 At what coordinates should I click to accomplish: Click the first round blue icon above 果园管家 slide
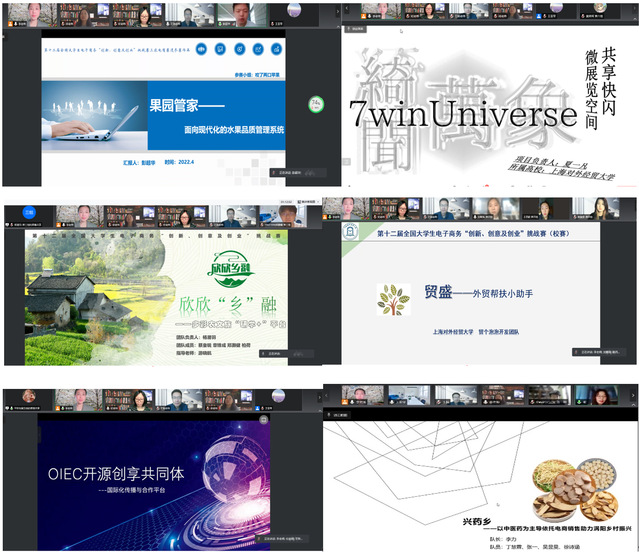tap(200, 50)
